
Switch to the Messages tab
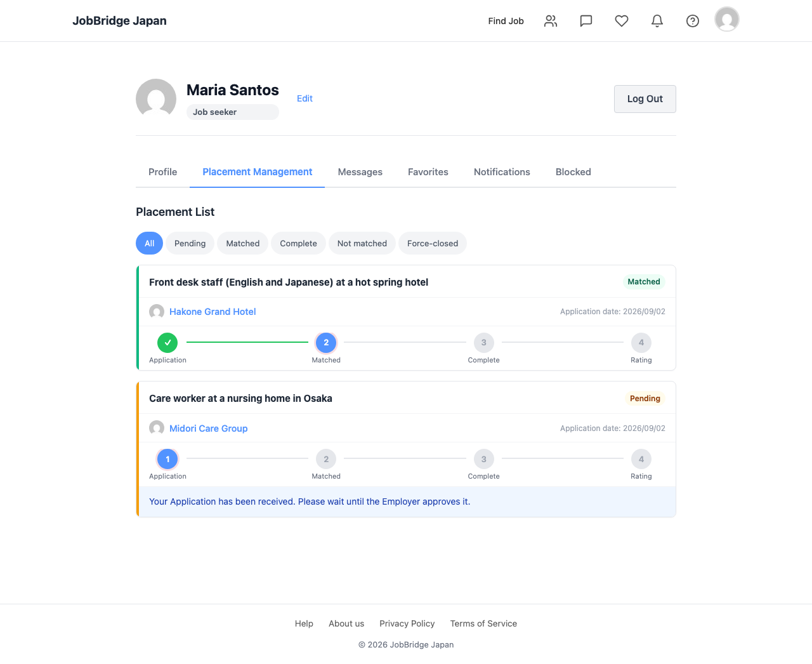pyautogui.click(x=360, y=172)
